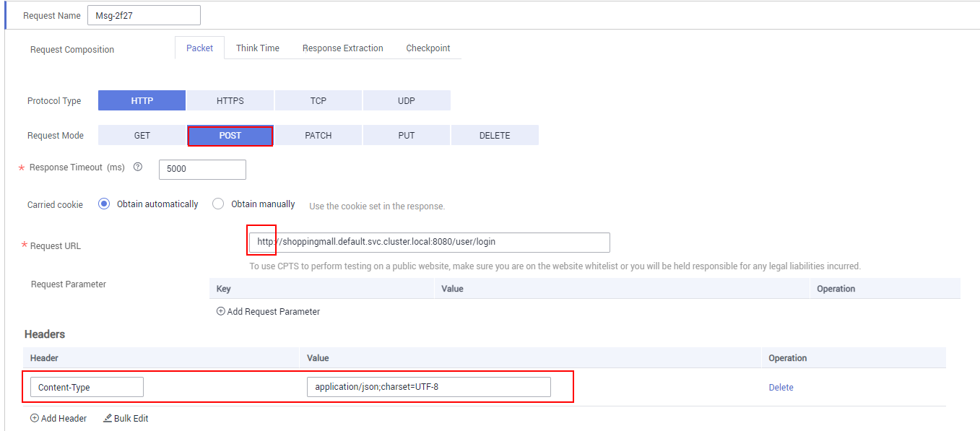Open the Checkpoint tab
This screenshot has height=431, width=980.
(428, 48)
